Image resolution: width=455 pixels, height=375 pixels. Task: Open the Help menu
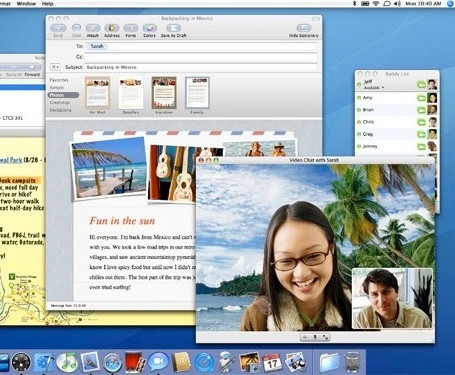pyautogui.click(x=47, y=4)
